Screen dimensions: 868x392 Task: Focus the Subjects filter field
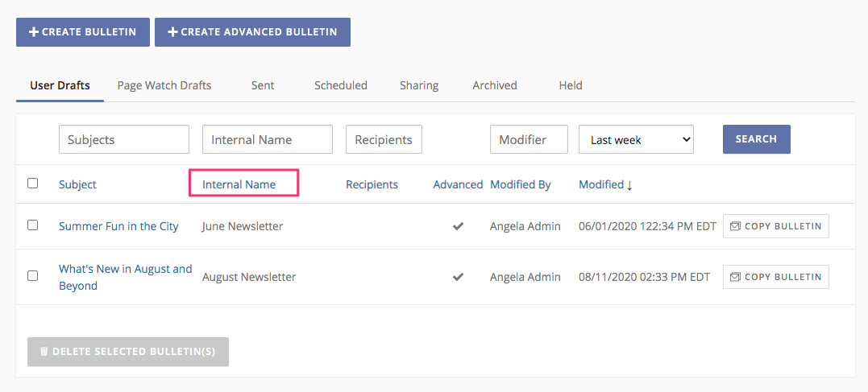point(124,139)
